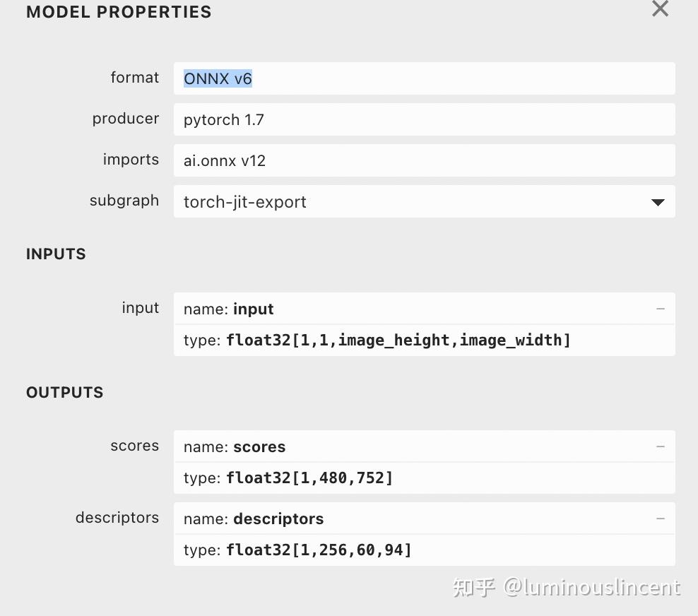This screenshot has width=698, height=616.
Task: Open the subgraph torch-jit-export dropdown
Action: click(424, 201)
